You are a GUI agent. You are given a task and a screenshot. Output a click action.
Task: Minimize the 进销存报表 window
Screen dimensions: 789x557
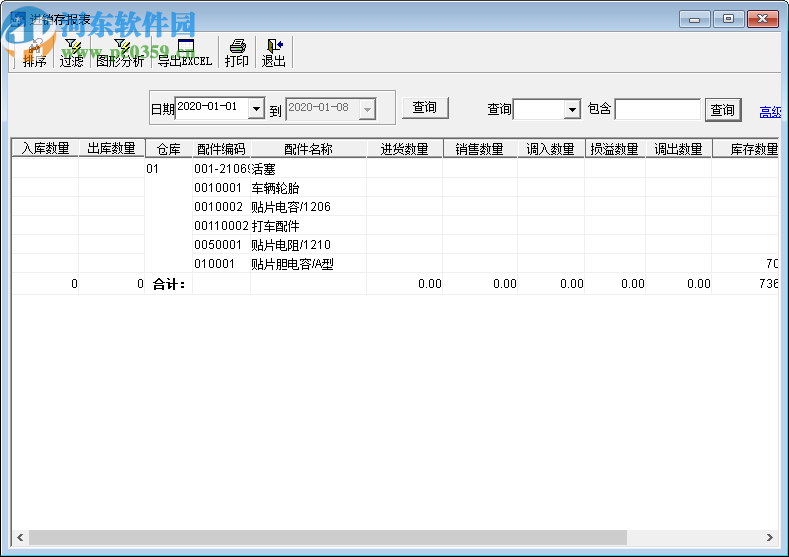[x=695, y=19]
